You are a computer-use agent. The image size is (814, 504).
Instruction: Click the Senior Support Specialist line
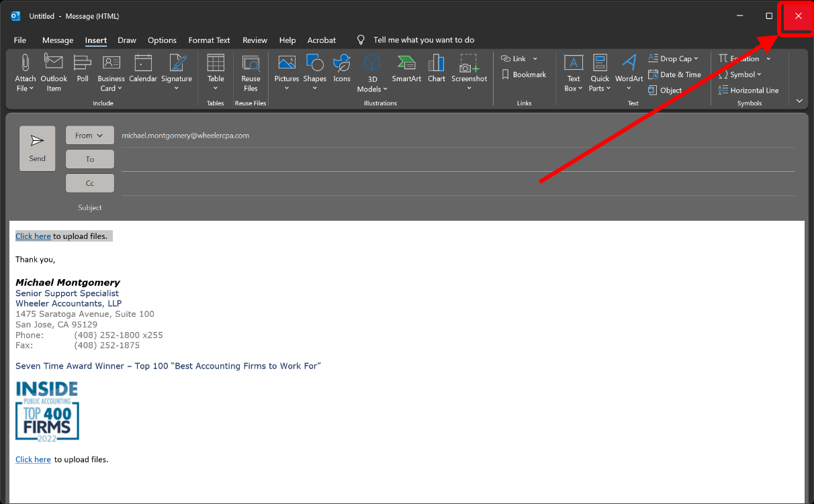tap(67, 293)
